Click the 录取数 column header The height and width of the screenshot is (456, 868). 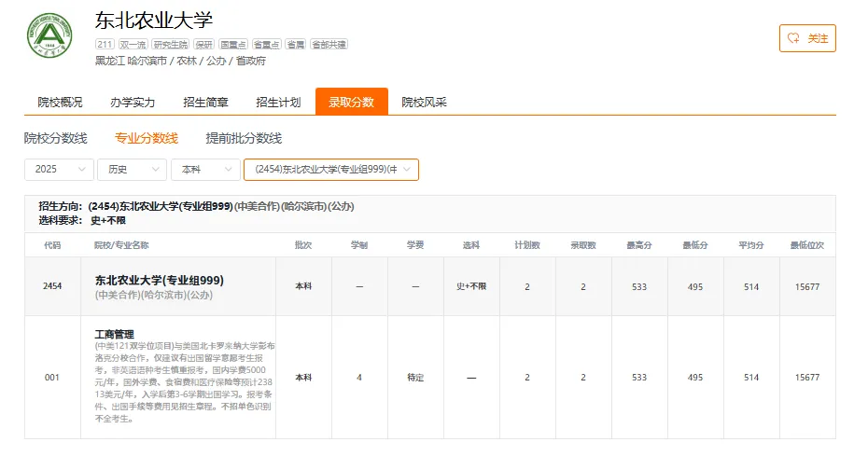point(583,245)
